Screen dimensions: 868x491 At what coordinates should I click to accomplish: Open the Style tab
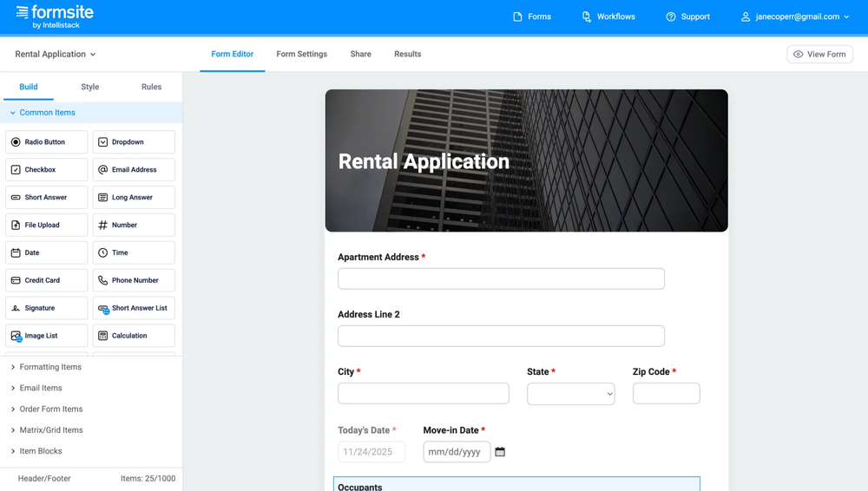(x=89, y=87)
